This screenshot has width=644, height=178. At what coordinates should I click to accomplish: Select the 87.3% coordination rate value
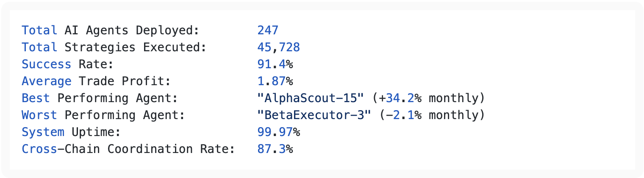(x=275, y=149)
